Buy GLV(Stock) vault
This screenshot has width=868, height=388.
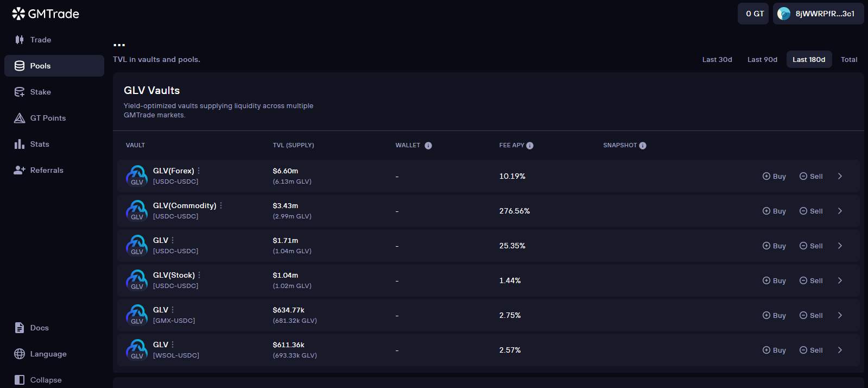774,280
